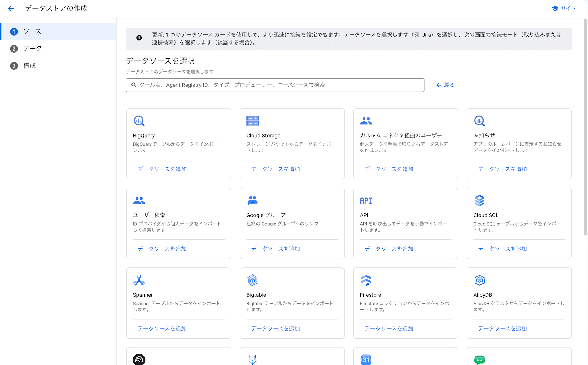Click the 戻る back link
Viewport: 588px width, 365px height.
[445, 85]
